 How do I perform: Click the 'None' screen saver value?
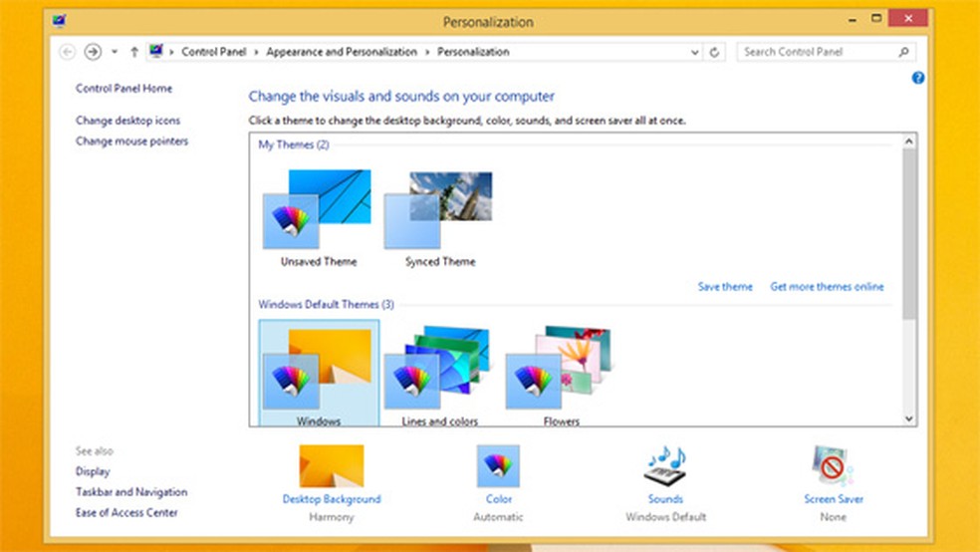tap(834, 517)
